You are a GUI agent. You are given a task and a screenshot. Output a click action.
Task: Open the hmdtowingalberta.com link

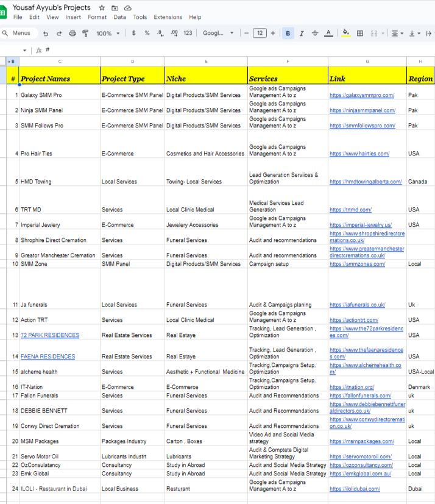[x=366, y=182]
